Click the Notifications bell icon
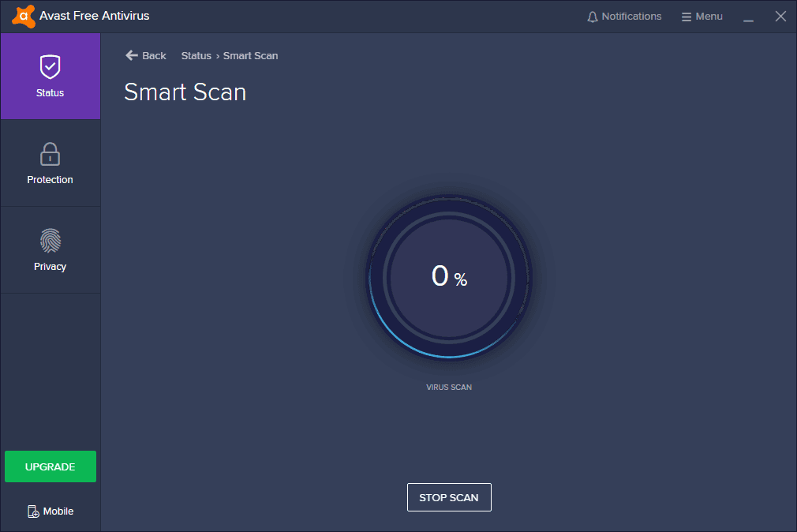Viewport: 797px width, 532px height. (593, 17)
